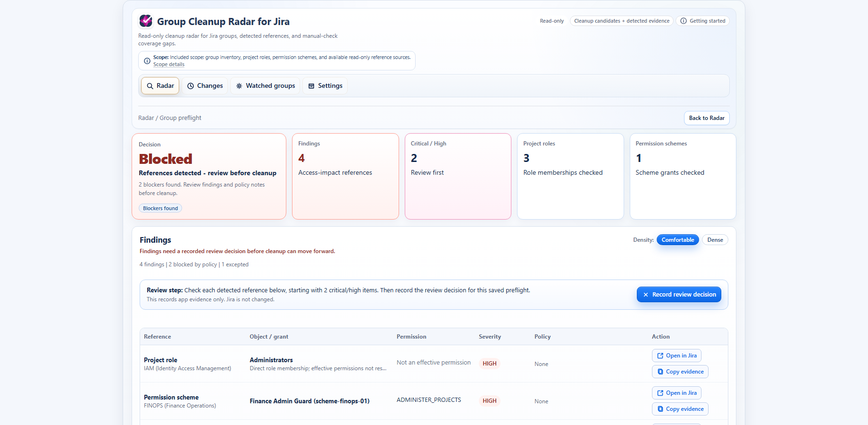Click copy icon in Finance Admin Guard row

pyautogui.click(x=660, y=409)
